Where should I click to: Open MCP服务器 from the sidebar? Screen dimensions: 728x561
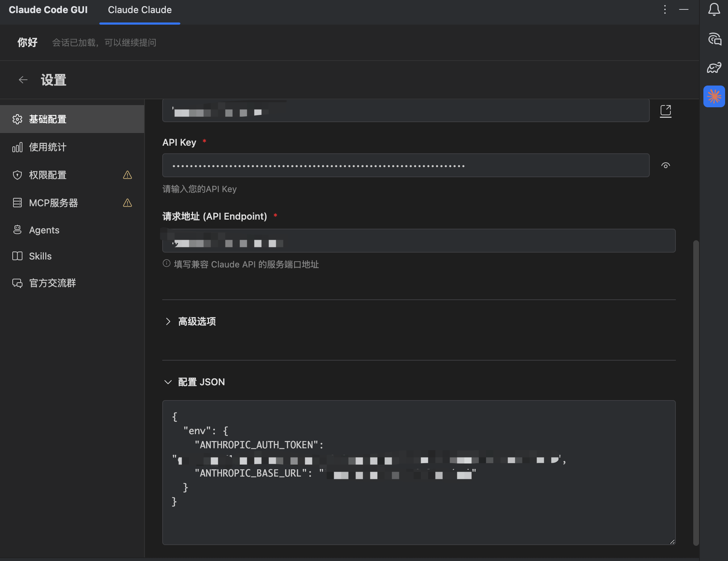pyautogui.click(x=54, y=203)
